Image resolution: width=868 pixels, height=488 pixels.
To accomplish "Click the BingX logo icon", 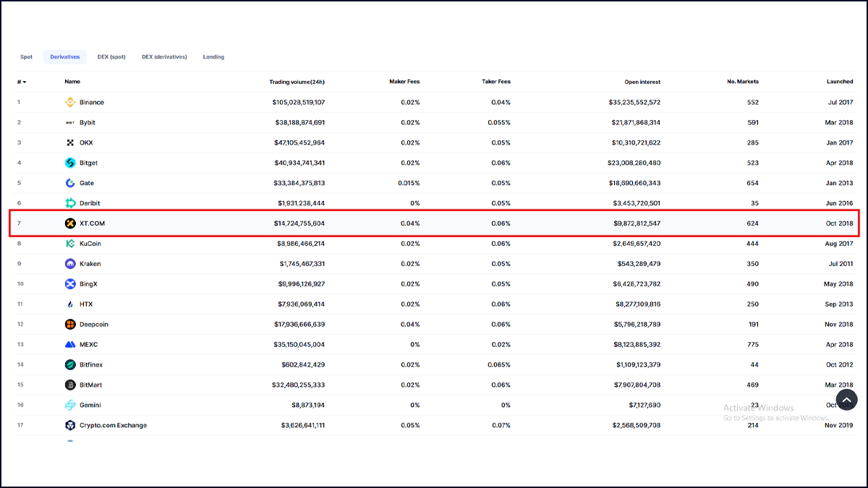I will pos(70,284).
